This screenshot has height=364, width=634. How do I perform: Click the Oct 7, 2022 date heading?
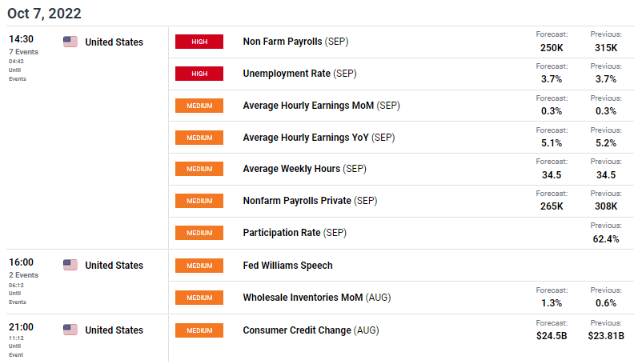[x=44, y=14]
